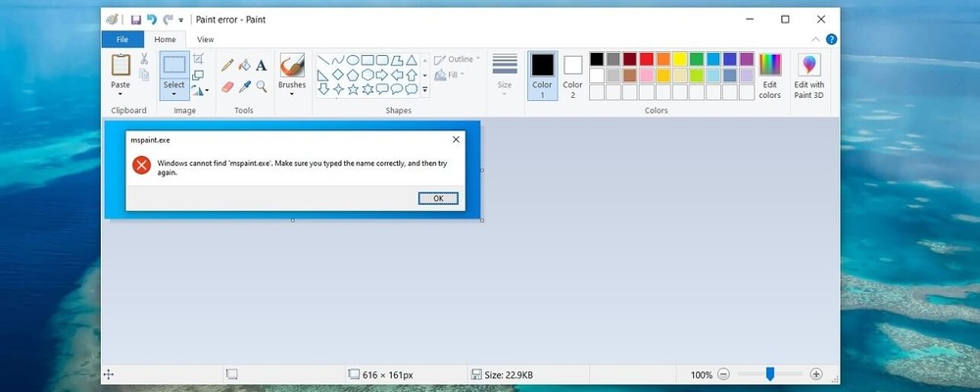Screen dimensions: 980x392
Task: Select the Color picker eyedropper tool
Action: [244, 86]
